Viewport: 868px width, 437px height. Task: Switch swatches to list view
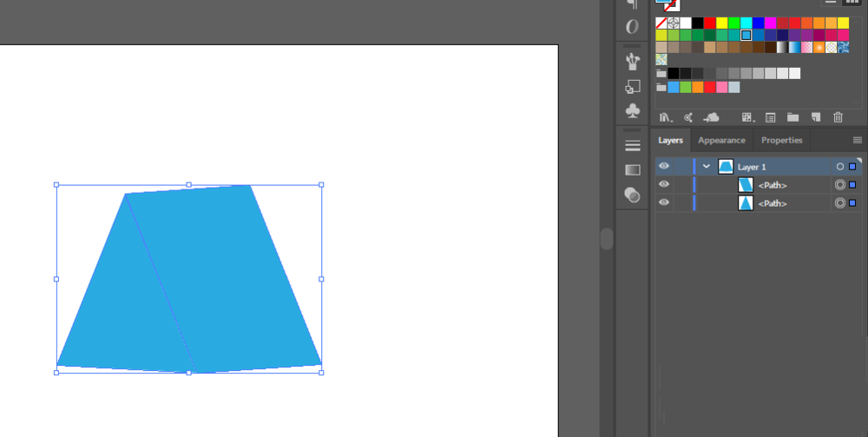[x=831, y=3]
